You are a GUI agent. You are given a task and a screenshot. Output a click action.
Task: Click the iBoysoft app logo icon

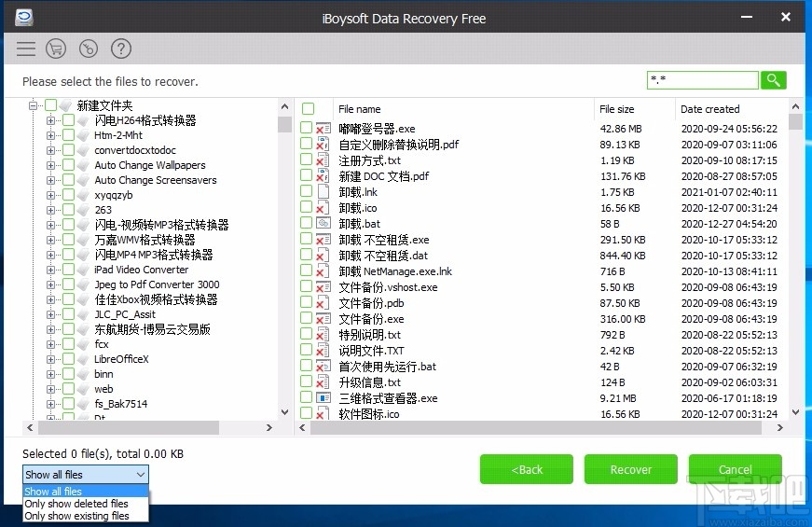pyautogui.click(x=24, y=17)
